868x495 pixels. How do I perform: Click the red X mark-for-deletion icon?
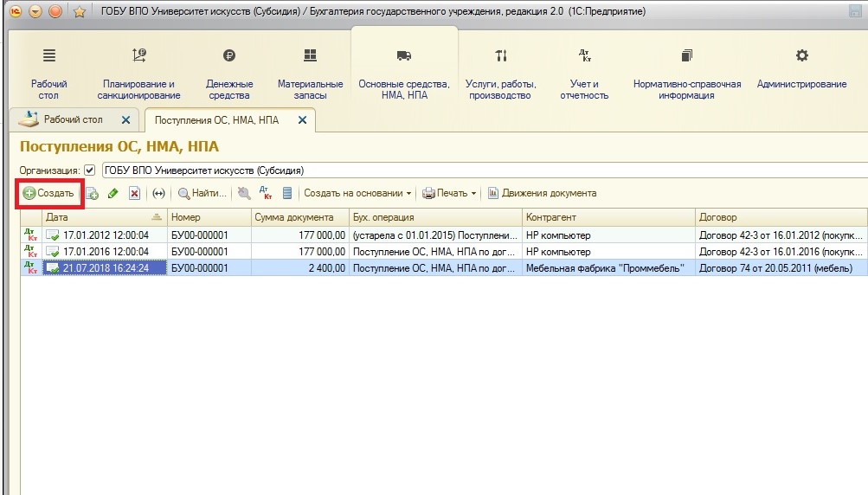click(x=134, y=194)
